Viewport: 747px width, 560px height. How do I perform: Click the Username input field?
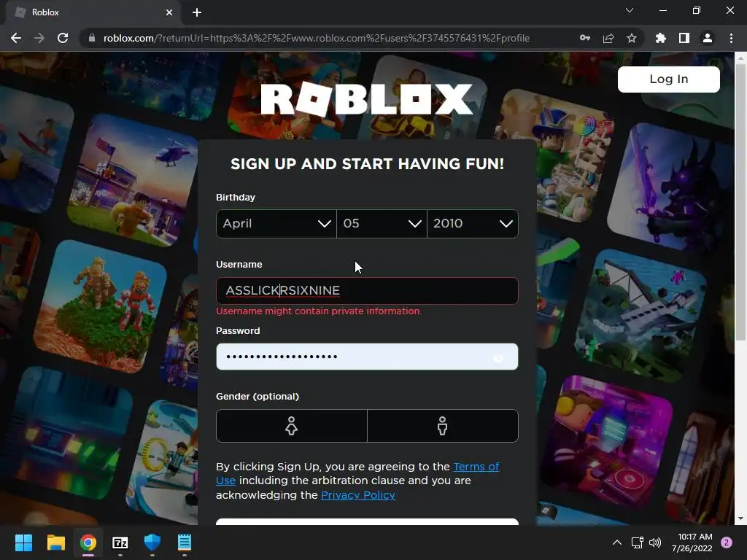tap(367, 290)
